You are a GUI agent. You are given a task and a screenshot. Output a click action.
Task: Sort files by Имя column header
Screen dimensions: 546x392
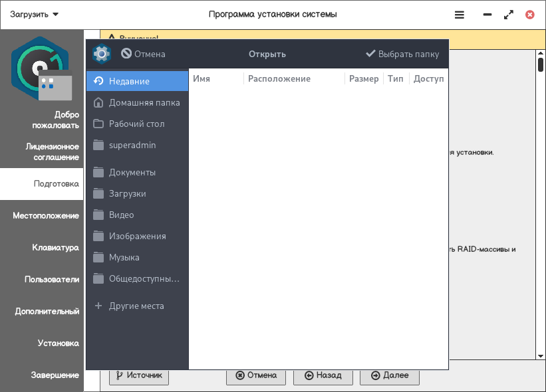pyautogui.click(x=202, y=78)
